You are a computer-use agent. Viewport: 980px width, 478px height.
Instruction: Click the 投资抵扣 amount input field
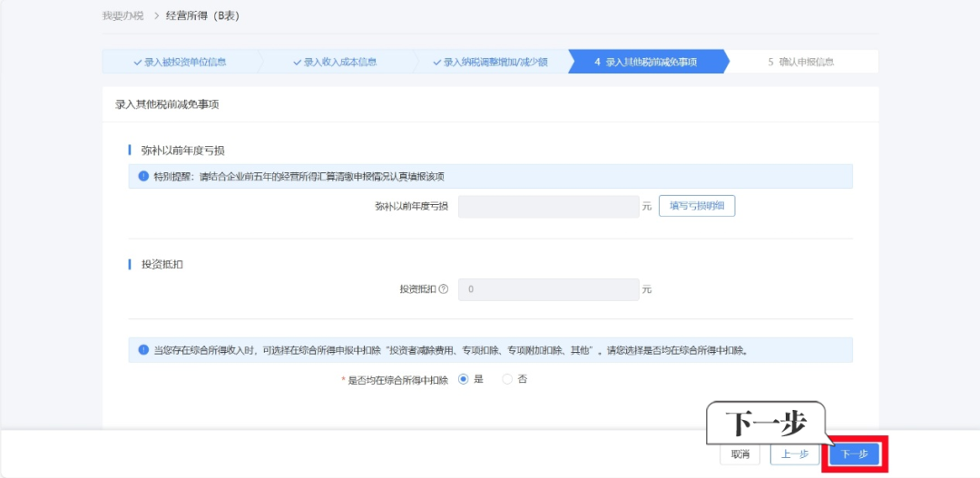[x=548, y=289]
